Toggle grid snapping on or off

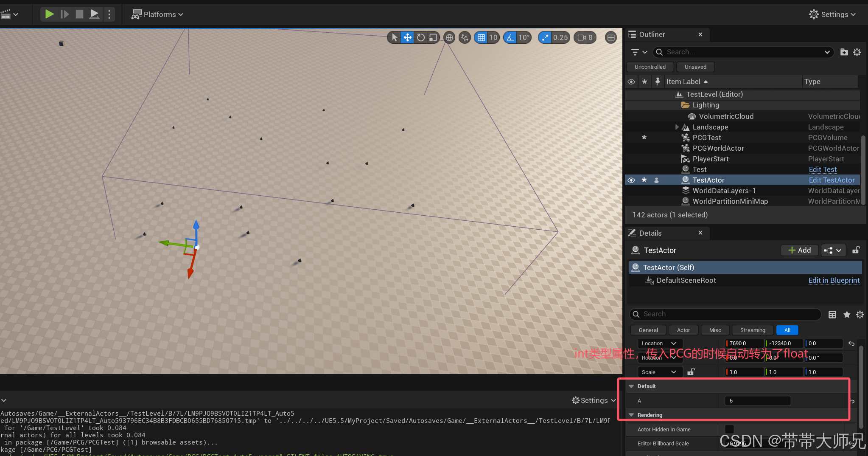tap(481, 37)
